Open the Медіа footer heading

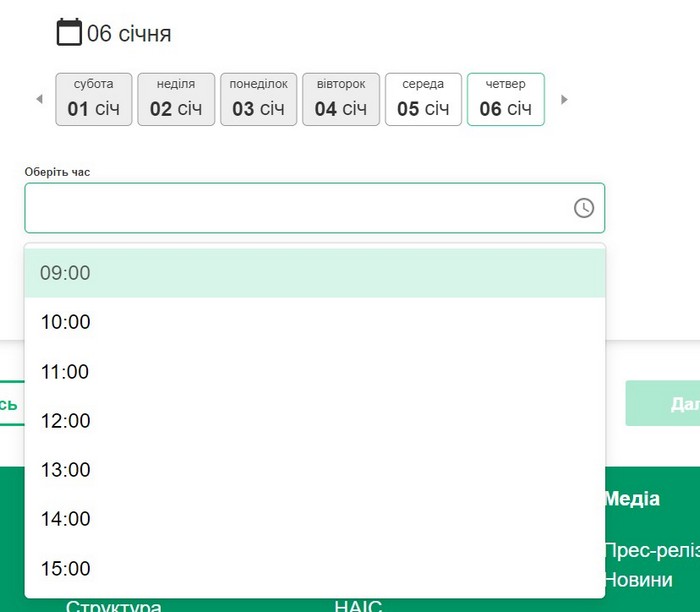tap(632, 499)
